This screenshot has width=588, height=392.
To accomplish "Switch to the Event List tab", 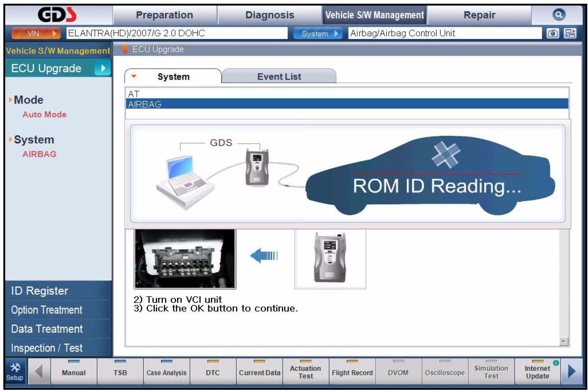I will 279,76.
